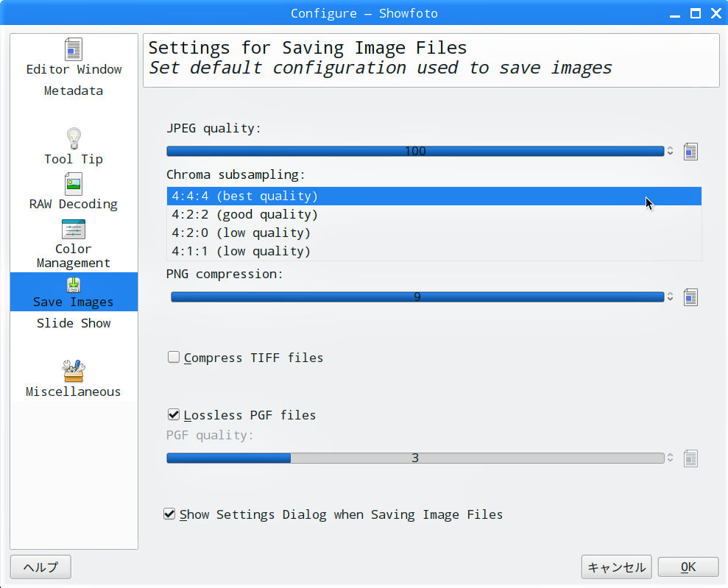Click the JPEG quality slider bar

click(415, 152)
